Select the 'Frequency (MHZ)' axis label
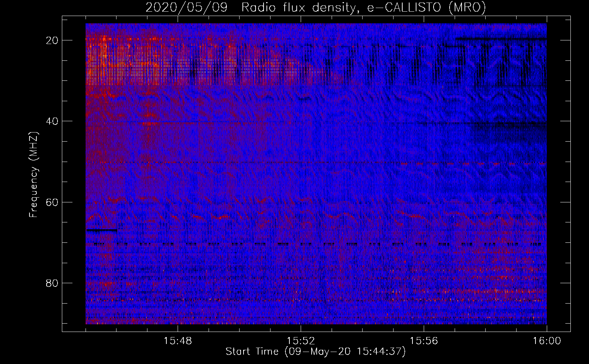 (33, 174)
